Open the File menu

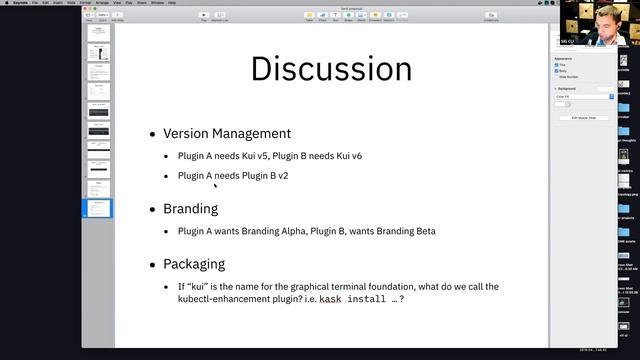pyautogui.click(x=35, y=2)
